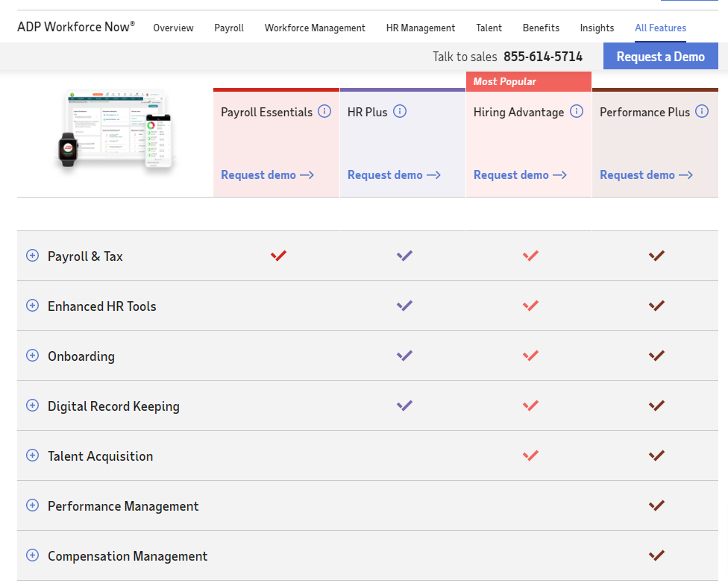Click Performance Plus checkmark in Onboarding row
The image size is (728, 586).
pos(656,356)
